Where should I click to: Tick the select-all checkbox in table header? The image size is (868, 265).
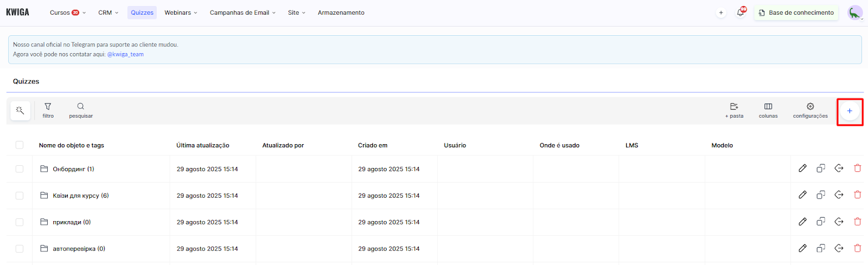(20, 145)
